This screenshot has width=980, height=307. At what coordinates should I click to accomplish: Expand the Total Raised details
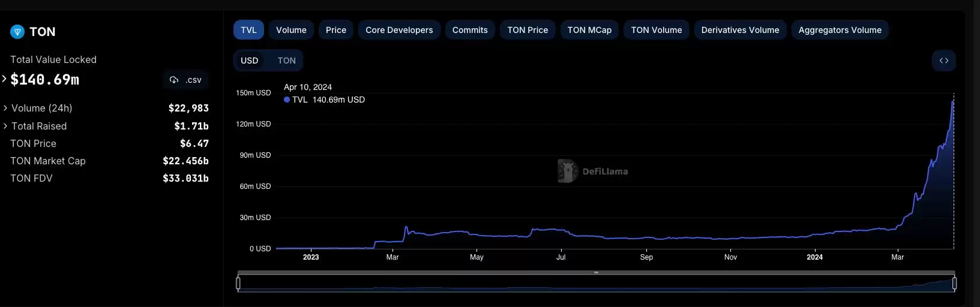pyautogui.click(x=5, y=126)
